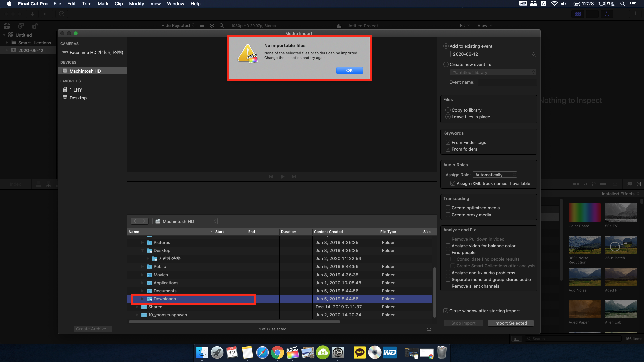Go back in file browser history
Viewport: 644px width, 362px height.
135,221
